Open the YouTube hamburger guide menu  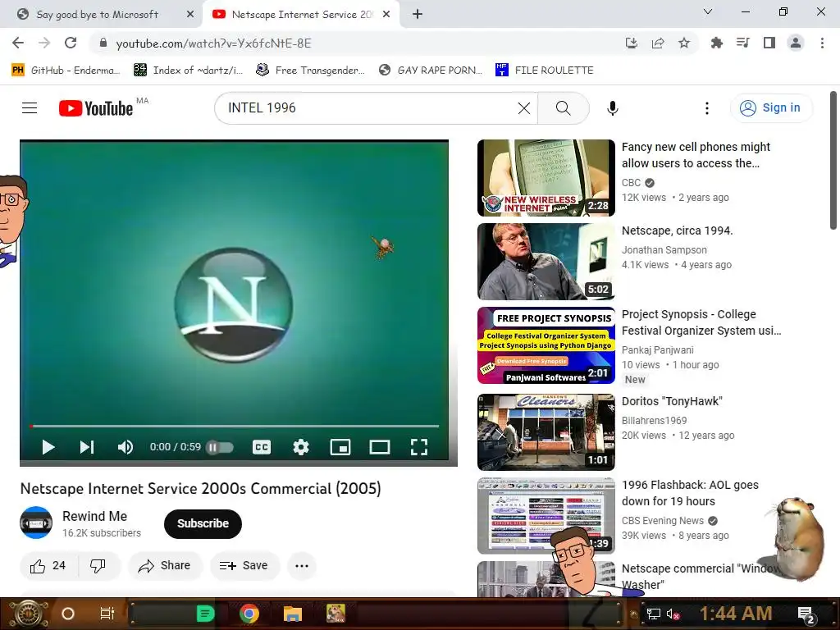tap(30, 108)
